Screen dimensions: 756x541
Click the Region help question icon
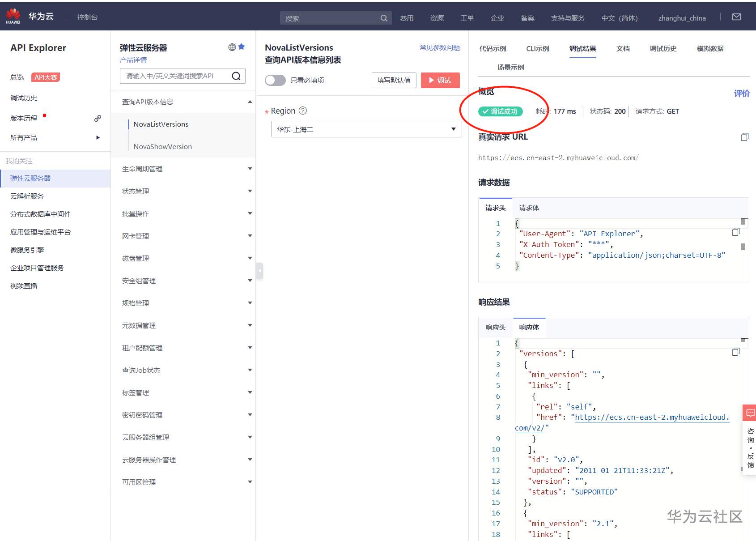pyautogui.click(x=303, y=111)
